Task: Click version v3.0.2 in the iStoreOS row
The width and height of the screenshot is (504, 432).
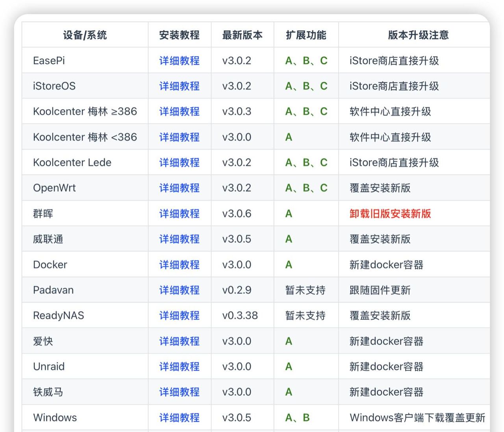Action: click(237, 86)
